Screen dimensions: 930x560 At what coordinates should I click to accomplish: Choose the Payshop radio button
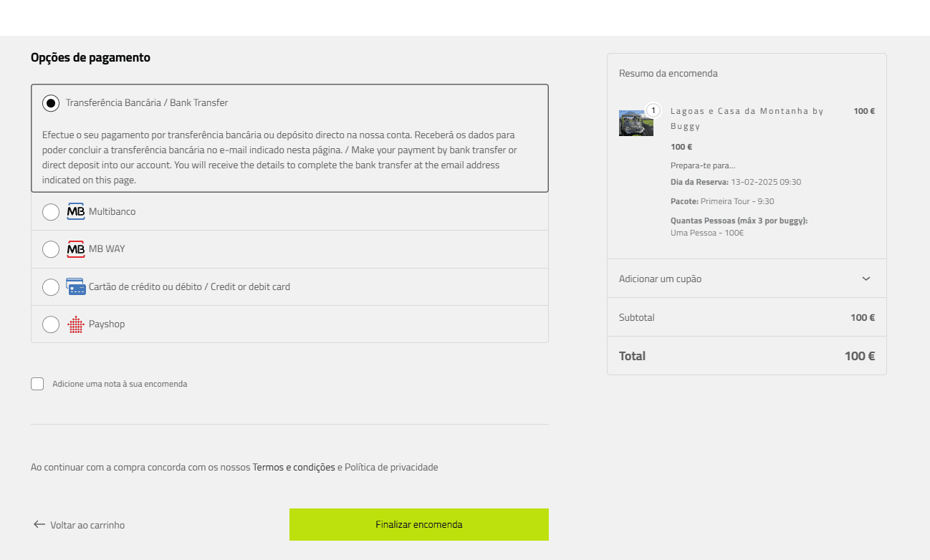click(x=51, y=324)
